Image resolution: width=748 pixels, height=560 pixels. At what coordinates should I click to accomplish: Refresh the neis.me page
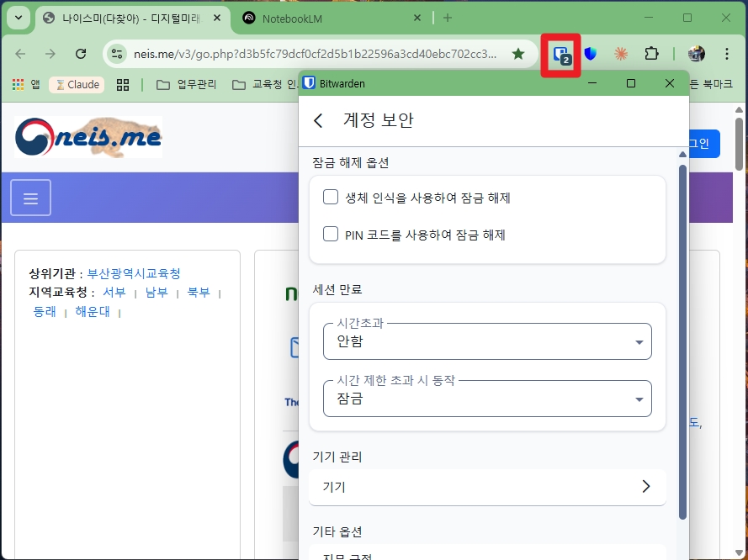point(80,52)
